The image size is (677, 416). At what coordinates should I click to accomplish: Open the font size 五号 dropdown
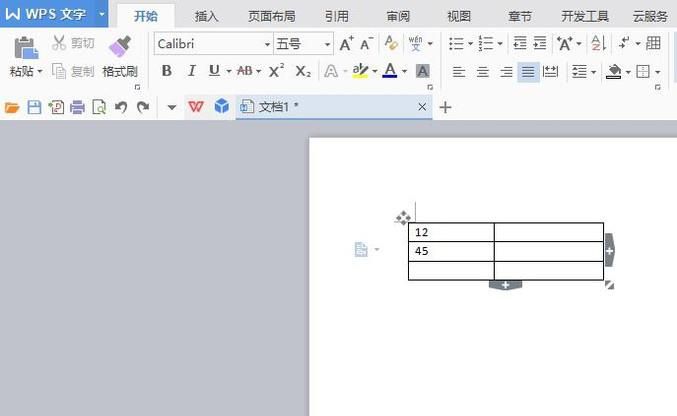[x=327, y=44]
